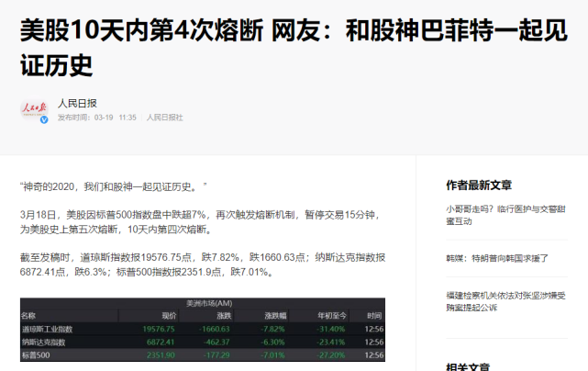Click the percentage -7.01% in the table
This screenshot has height=371, width=588.
[272, 355]
